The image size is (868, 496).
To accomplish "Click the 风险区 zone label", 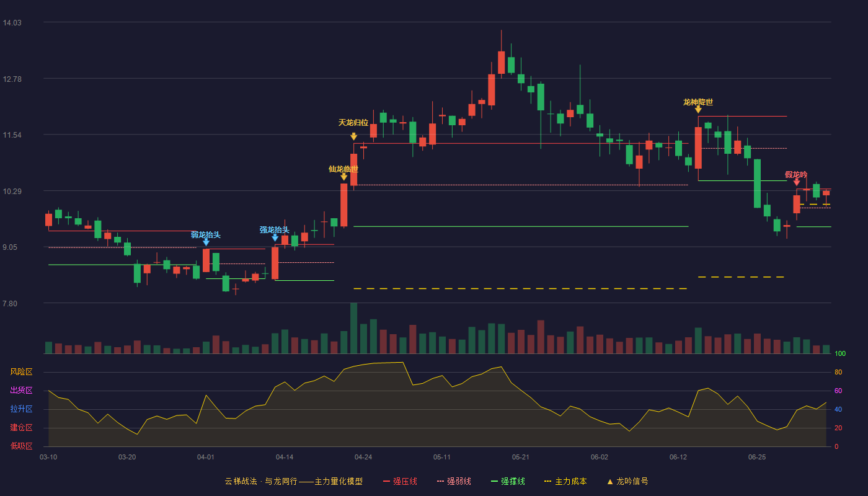I will [21, 372].
